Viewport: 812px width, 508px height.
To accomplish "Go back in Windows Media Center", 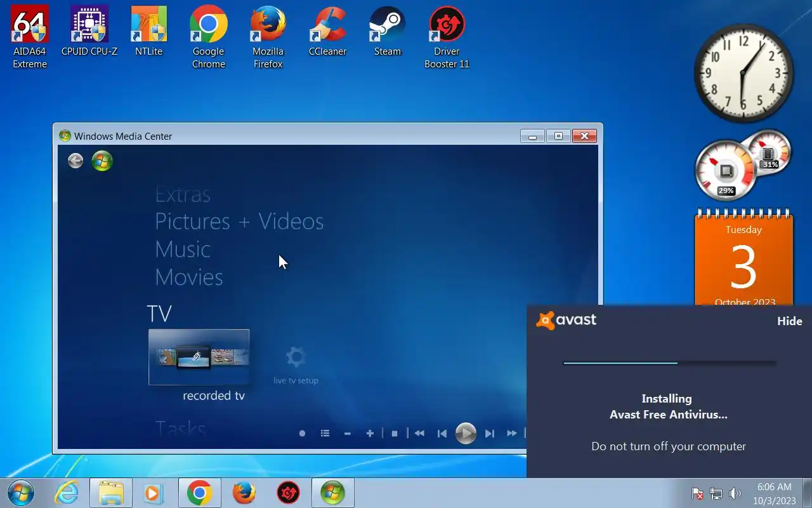I will 75,161.
